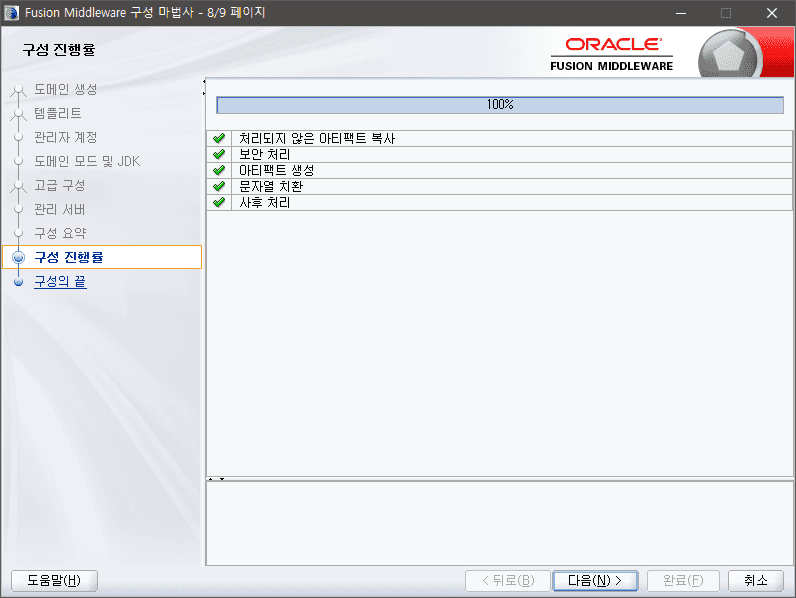Click checkmark icon for 처리되지 않은 아티팩트 복사
Viewport: 796px width, 598px height.
pos(219,138)
